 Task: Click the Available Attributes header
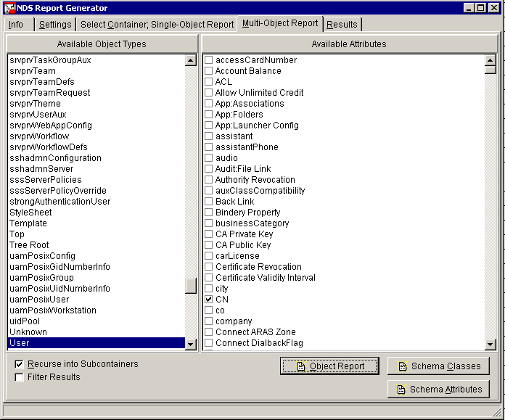pos(349,44)
